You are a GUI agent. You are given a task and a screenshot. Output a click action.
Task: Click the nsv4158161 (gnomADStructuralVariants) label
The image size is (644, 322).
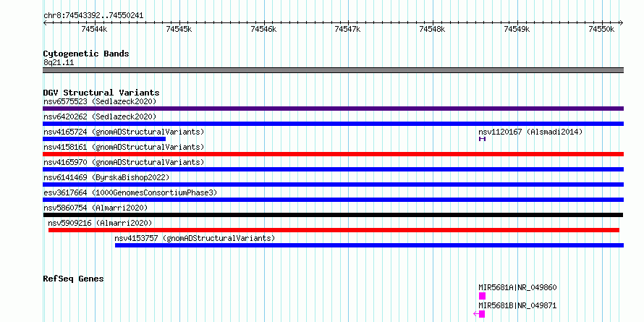tap(124, 147)
